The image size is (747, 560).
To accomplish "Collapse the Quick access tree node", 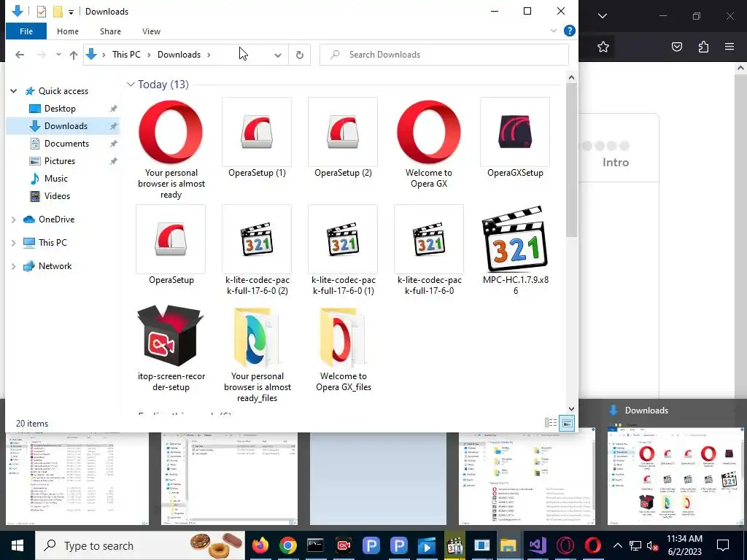I will pos(14,91).
